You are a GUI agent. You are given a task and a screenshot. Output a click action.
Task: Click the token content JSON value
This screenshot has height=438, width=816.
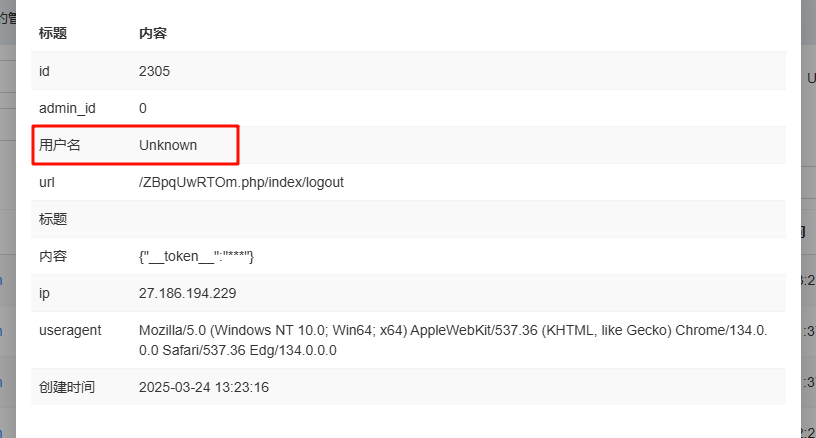(x=196, y=256)
